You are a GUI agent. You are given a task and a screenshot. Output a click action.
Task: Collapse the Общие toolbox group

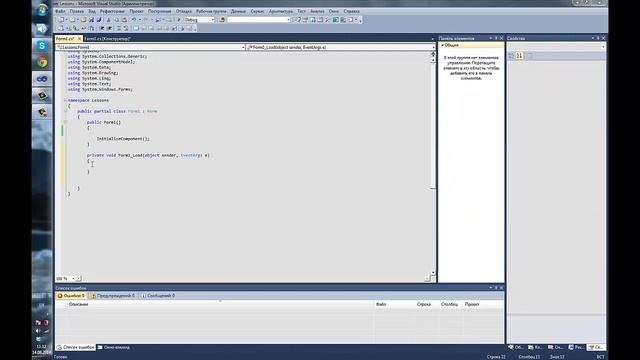pos(442,45)
